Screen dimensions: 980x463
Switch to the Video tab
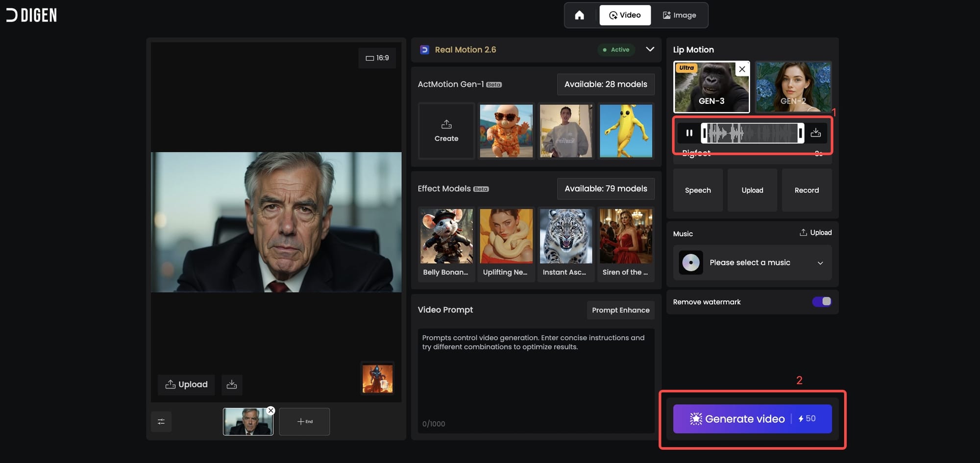pyautogui.click(x=625, y=15)
